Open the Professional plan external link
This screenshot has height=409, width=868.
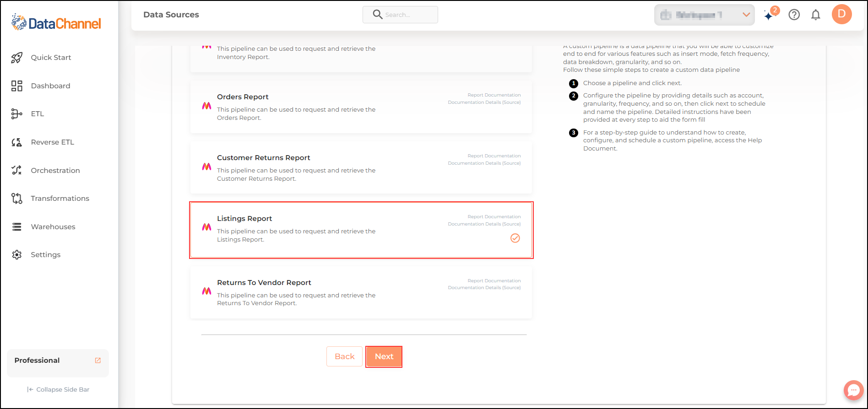[98, 361]
